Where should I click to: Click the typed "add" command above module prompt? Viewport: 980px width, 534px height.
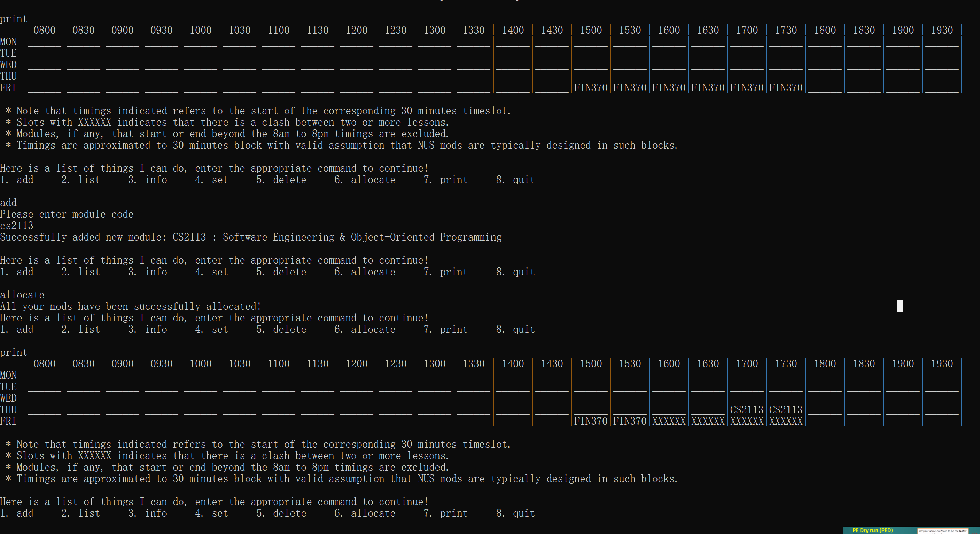8,202
